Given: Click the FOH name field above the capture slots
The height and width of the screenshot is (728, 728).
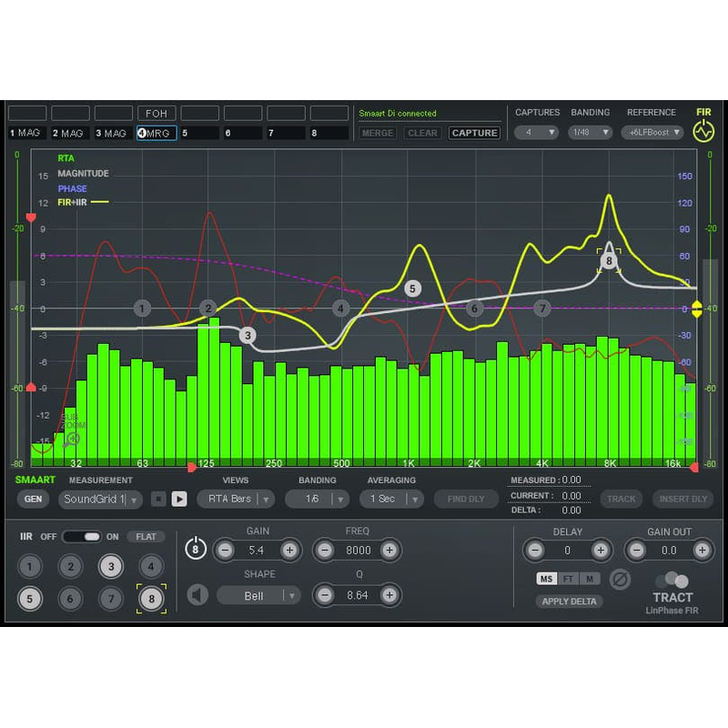Looking at the screenshot, I should click(157, 113).
